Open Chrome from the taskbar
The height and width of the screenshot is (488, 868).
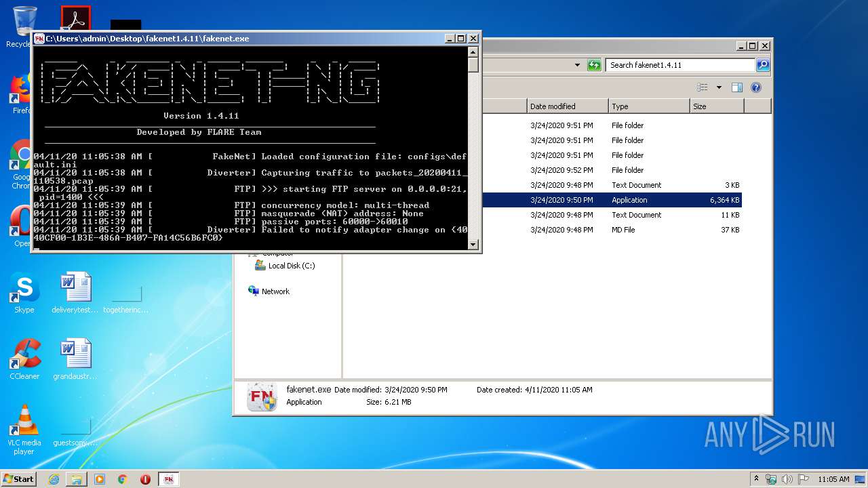123,479
